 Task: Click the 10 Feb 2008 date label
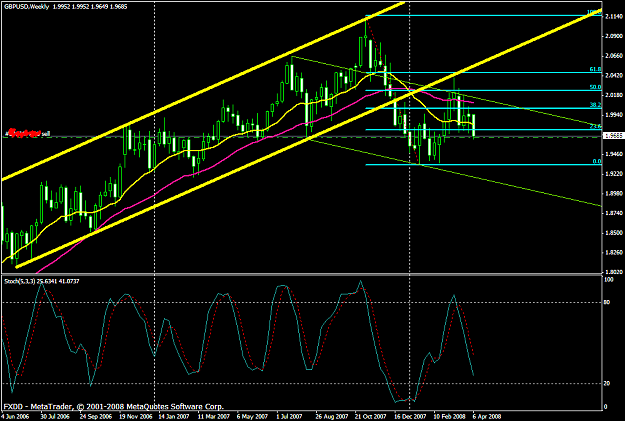point(450,417)
